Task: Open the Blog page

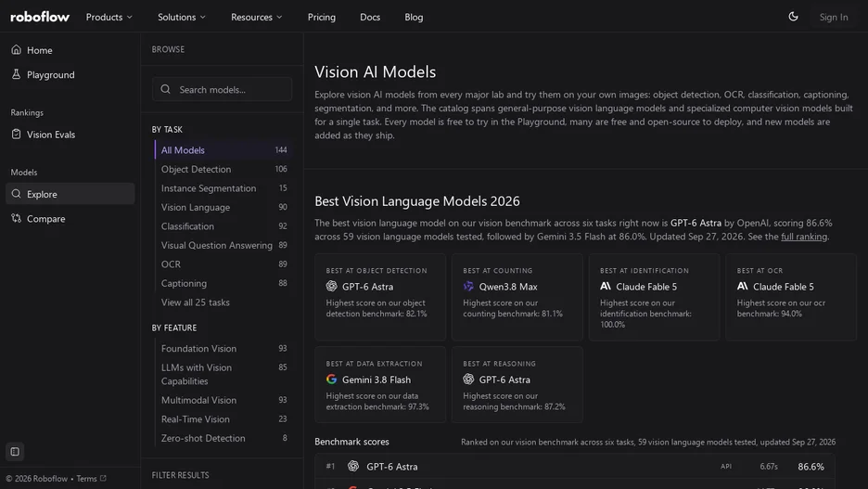Action: tap(414, 18)
